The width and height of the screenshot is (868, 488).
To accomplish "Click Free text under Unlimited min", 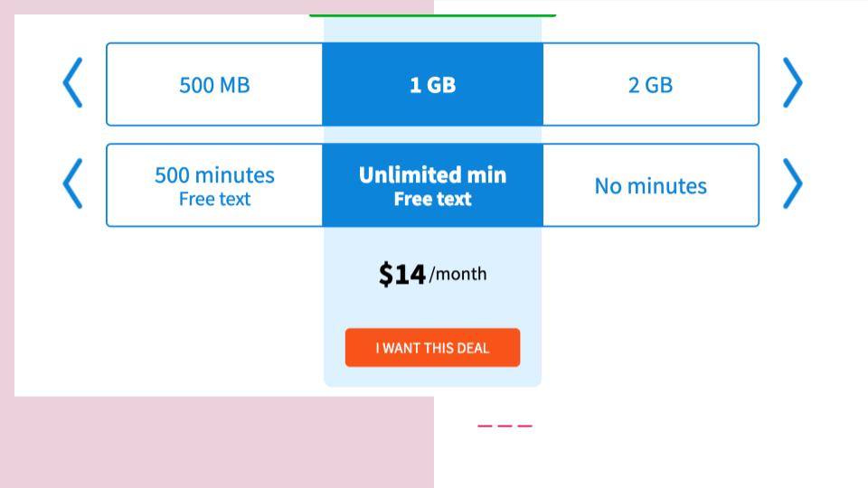I will point(432,200).
